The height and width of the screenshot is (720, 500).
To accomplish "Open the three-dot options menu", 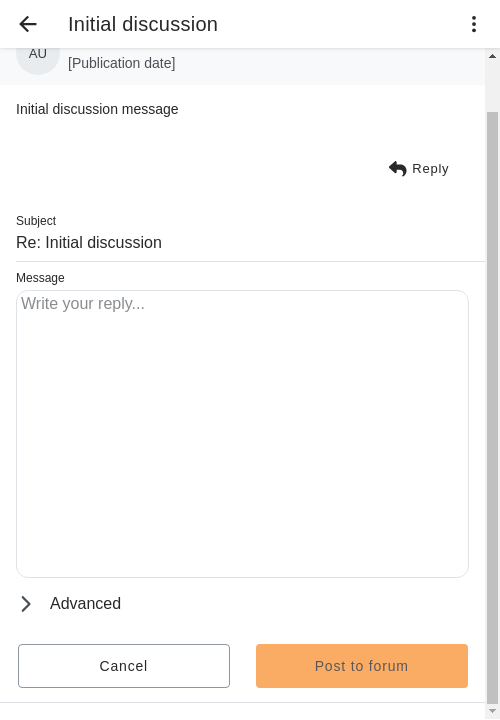I will pos(474,24).
